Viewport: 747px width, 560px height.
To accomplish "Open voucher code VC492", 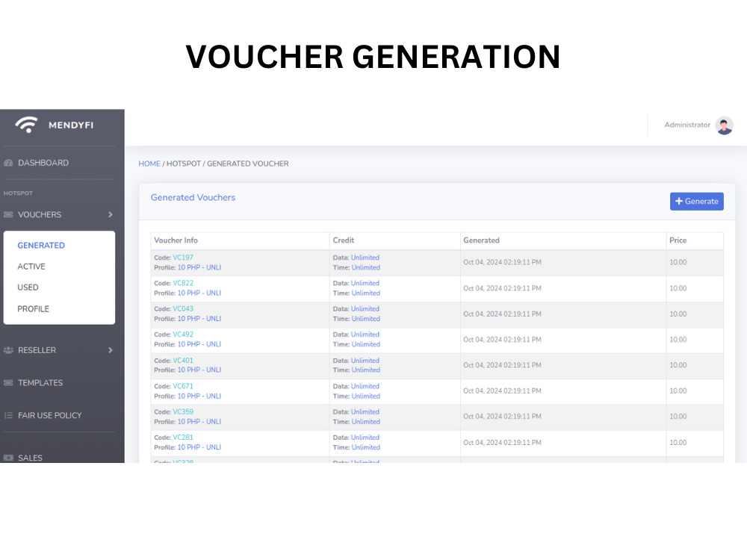I will point(183,335).
